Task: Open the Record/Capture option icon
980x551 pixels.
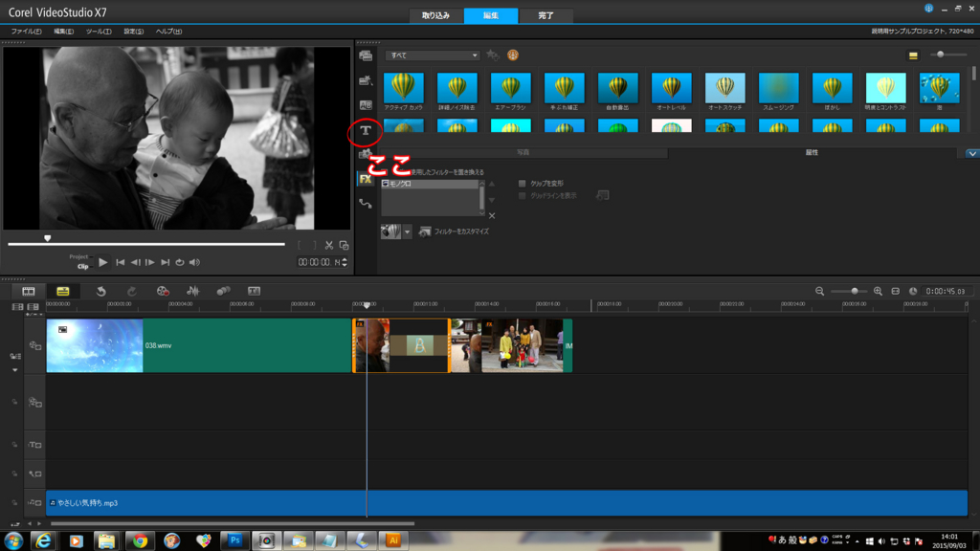Action: [x=163, y=291]
